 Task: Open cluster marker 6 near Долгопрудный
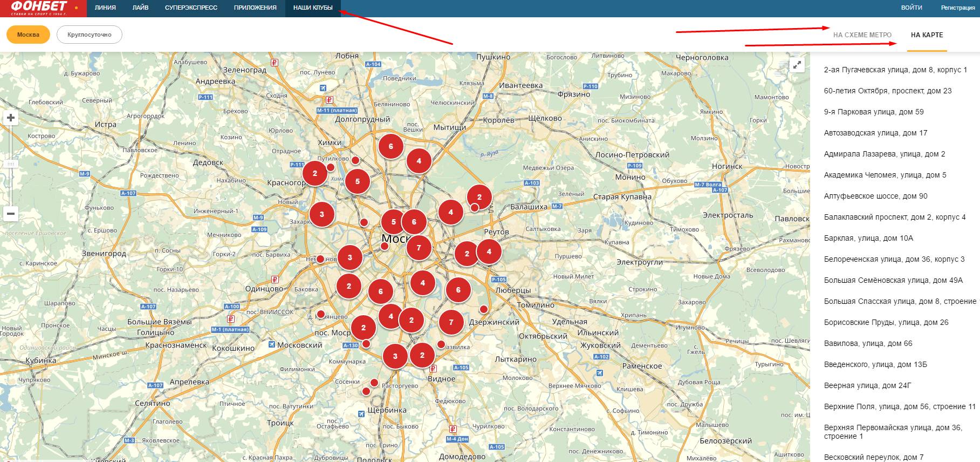coord(391,146)
